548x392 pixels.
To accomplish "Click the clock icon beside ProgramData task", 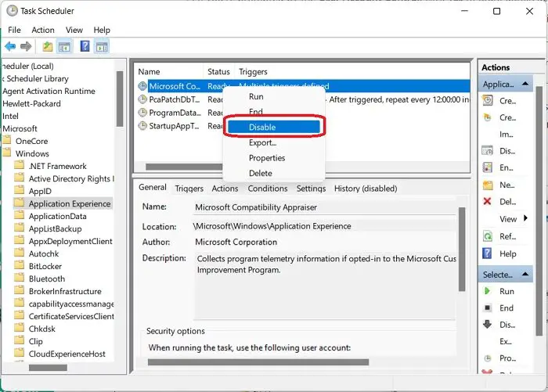I will point(142,113).
